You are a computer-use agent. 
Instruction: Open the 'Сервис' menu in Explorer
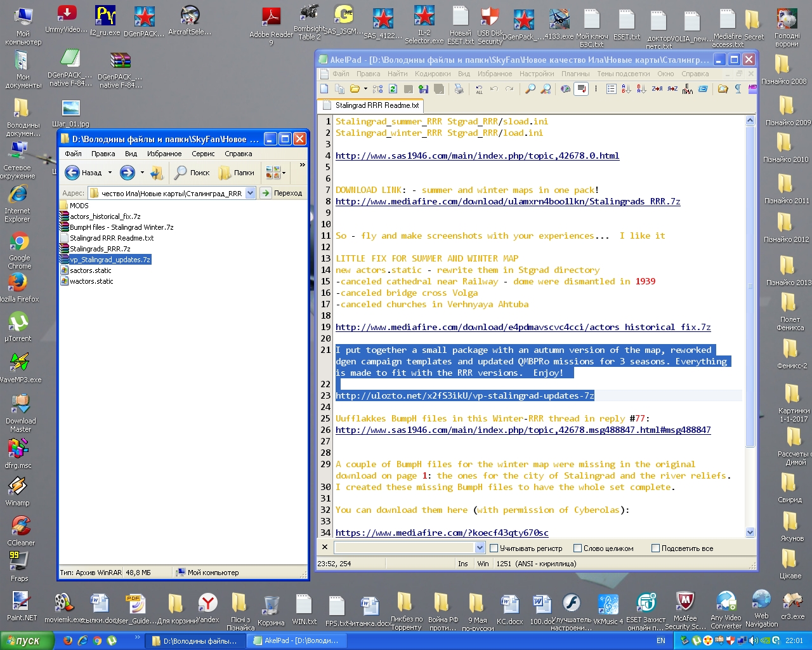pyautogui.click(x=203, y=154)
